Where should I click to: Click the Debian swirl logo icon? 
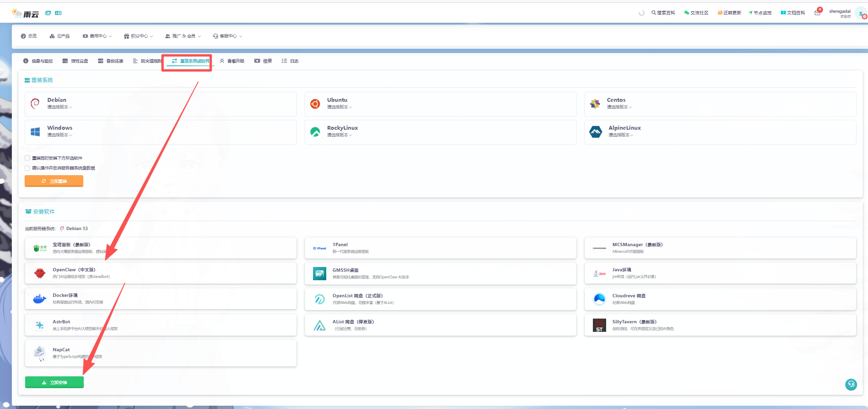coord(35,104)
